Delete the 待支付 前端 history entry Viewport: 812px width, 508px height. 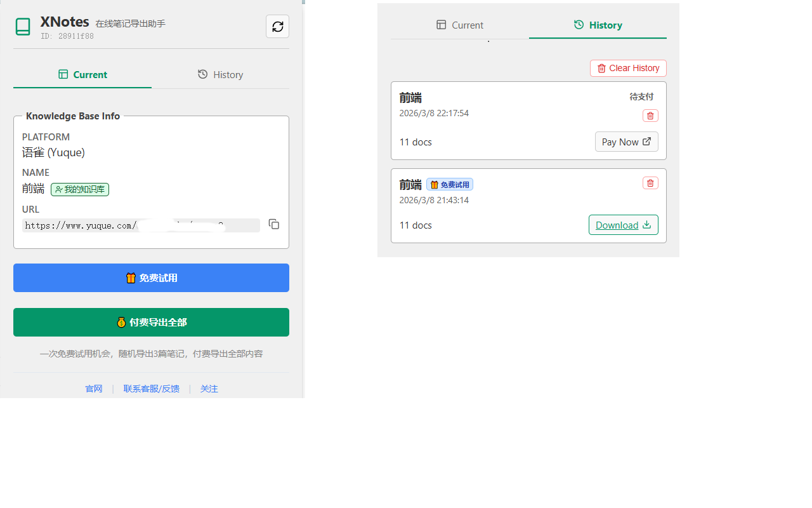pyautogui.click(x=650, y=116)
